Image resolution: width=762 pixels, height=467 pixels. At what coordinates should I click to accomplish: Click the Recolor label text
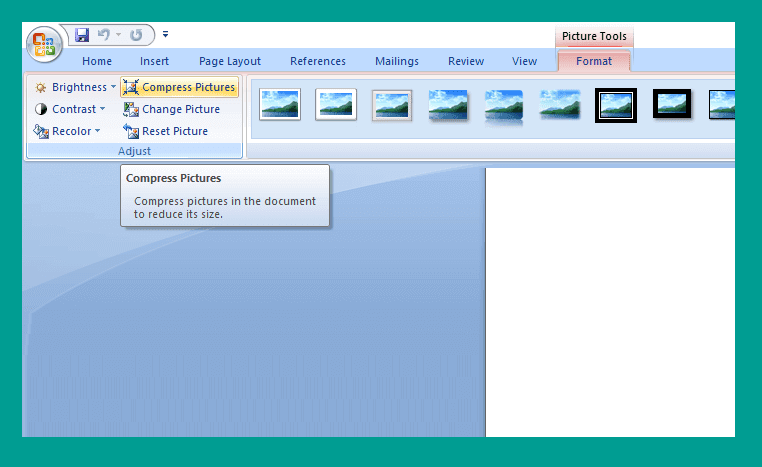71,131
